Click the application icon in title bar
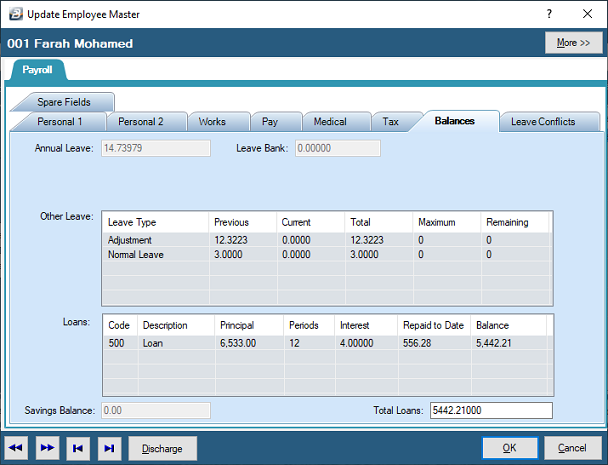This screenshot has height=465, width=608. (16, 14)
